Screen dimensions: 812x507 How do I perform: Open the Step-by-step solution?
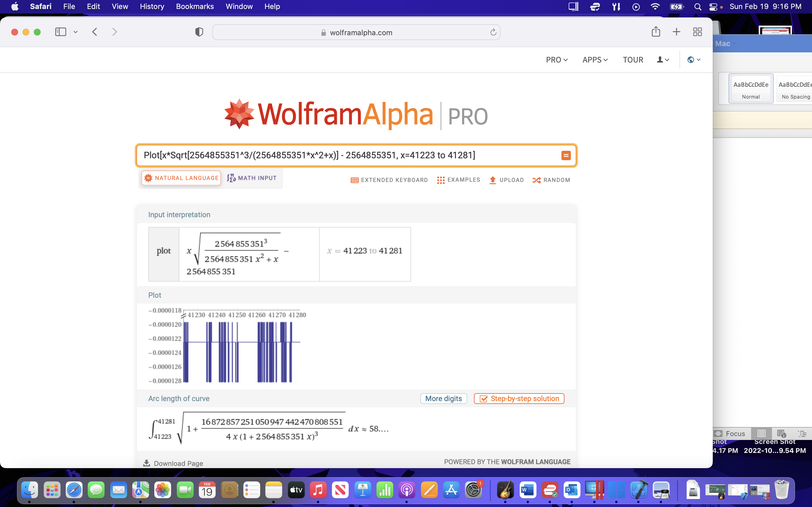(519, 398)
